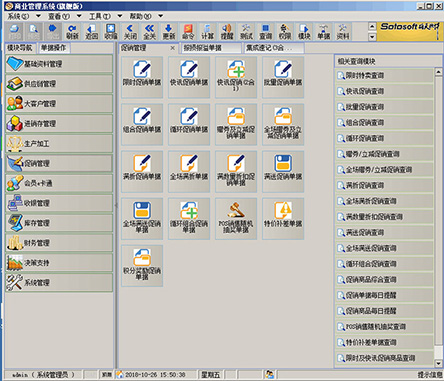Click the 查询 query toolbar icon
The height and width of the screenshot is (381, 444).
tap(266, 32)
